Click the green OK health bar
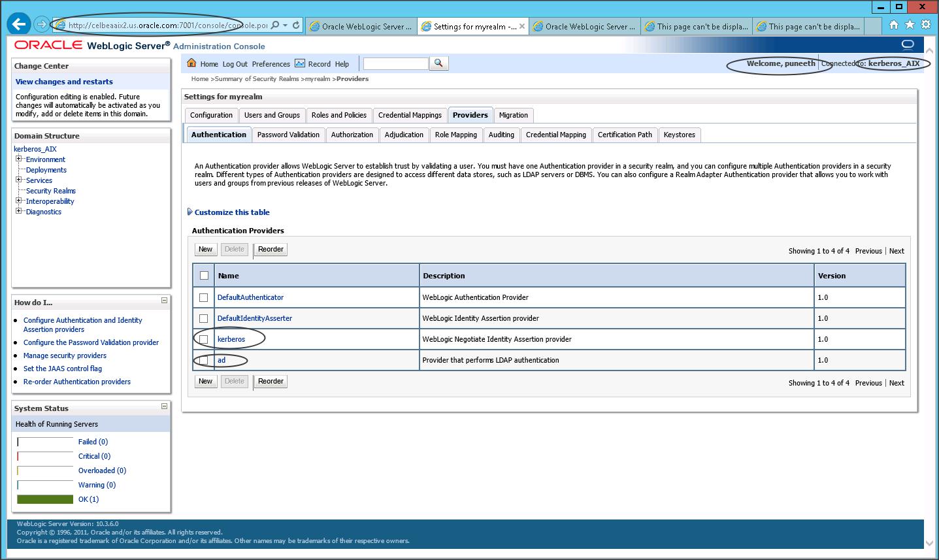 (45, 499)
